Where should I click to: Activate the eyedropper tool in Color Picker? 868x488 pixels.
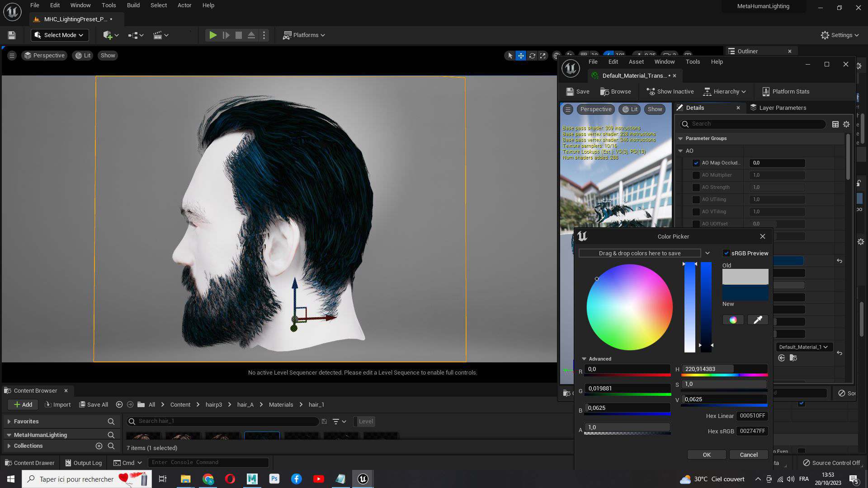(758, 320)
